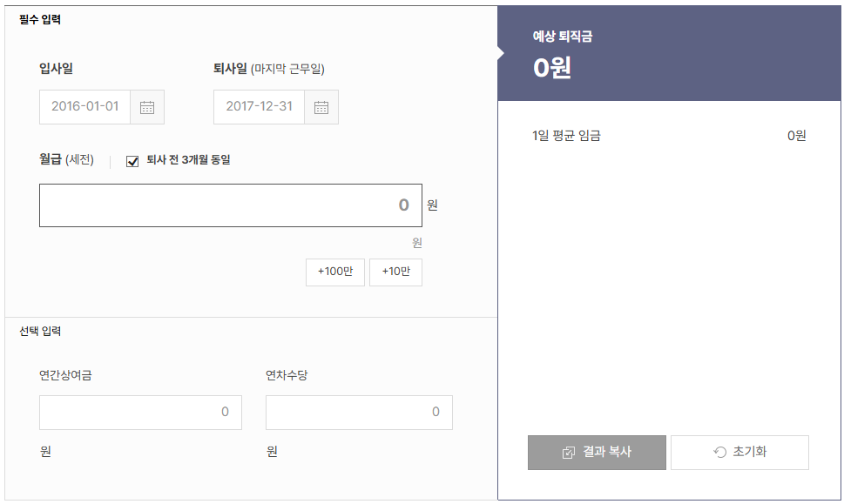844x504 pixels.
Task: Uncheck the 퇴사 전 3개월 동일 checkbox
Action: pos(131,160)
